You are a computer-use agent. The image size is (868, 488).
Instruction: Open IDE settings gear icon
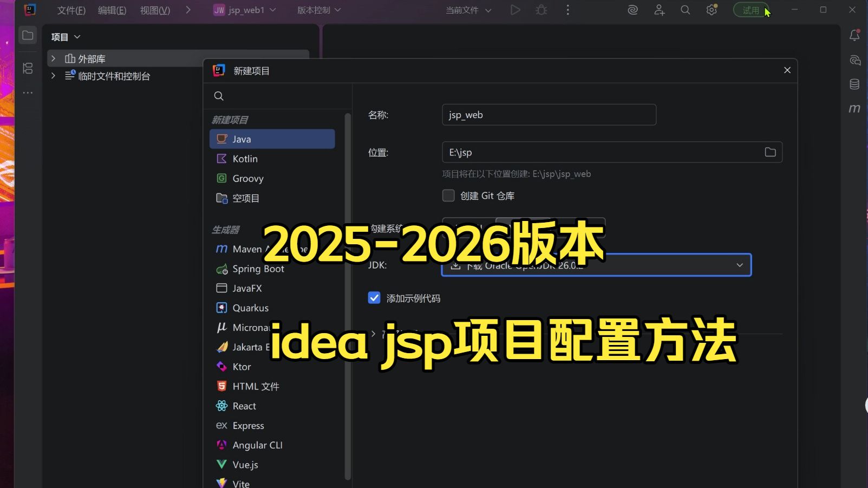tap(712, 10)
